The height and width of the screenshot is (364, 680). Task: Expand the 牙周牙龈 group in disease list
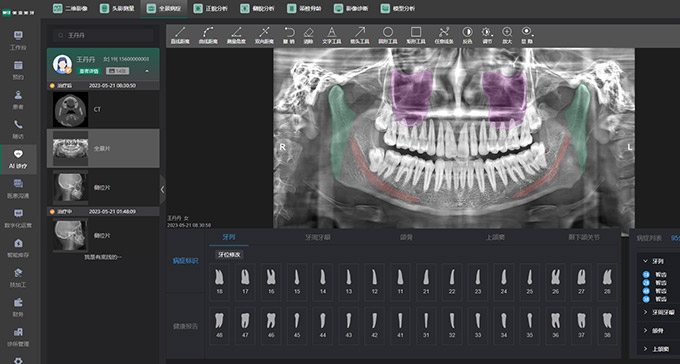645,312
